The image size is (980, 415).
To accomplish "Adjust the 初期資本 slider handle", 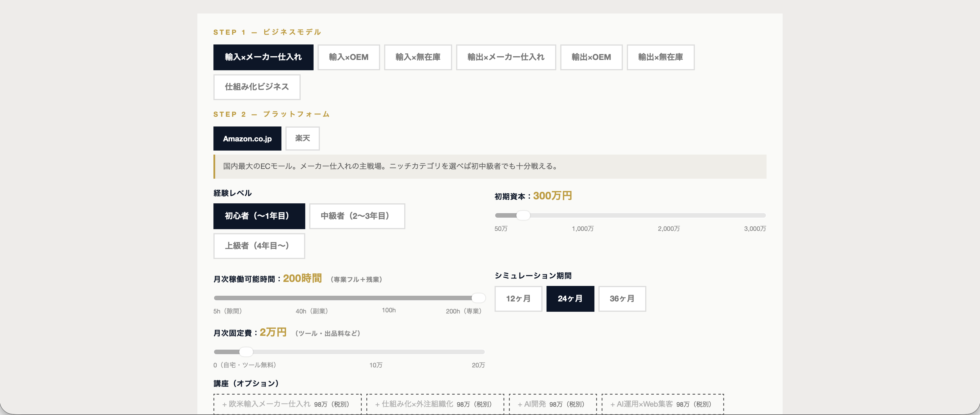I will pyautogui.click(x=524, y=215).
